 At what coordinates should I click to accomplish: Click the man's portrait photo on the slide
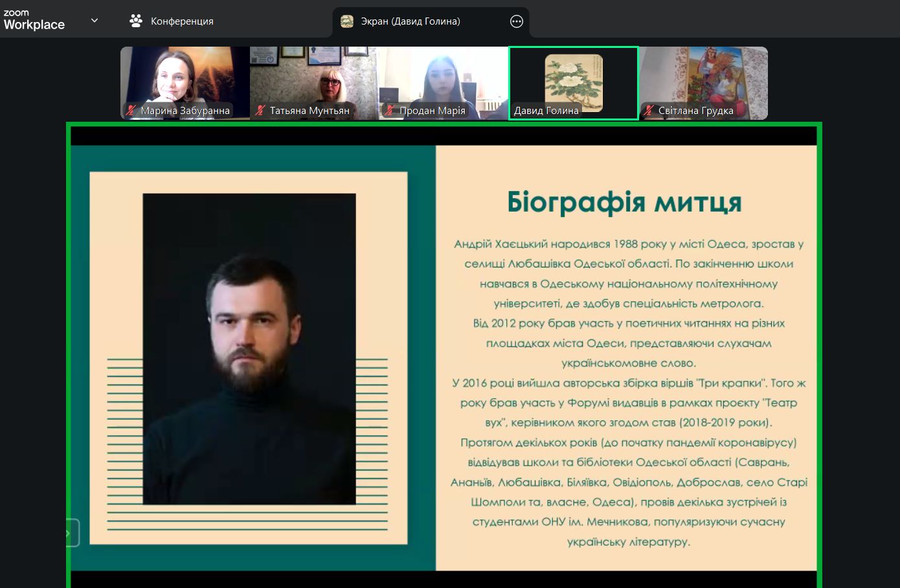249,348
